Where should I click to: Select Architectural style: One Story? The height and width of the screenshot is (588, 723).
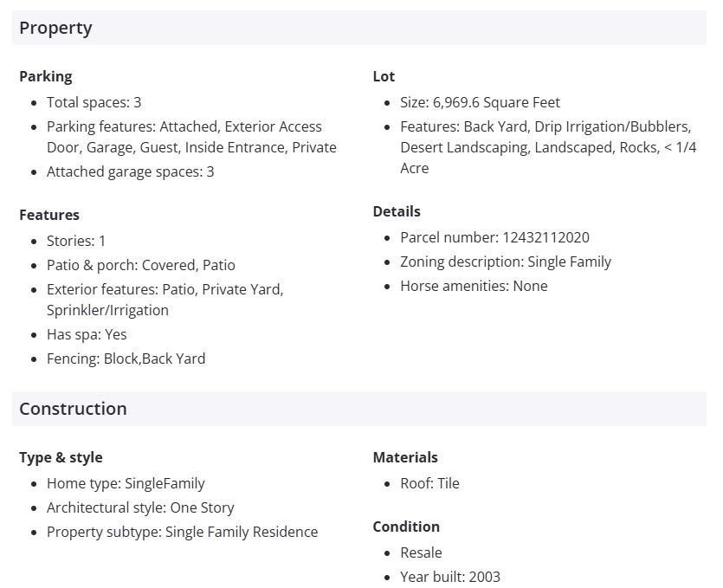(140, 507)
